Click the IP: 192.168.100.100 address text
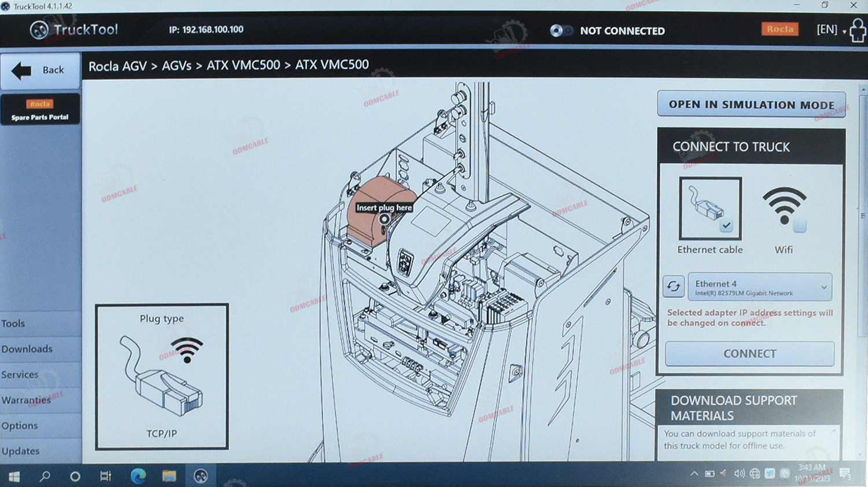This screenshot has width=868, height=487. 206,30
